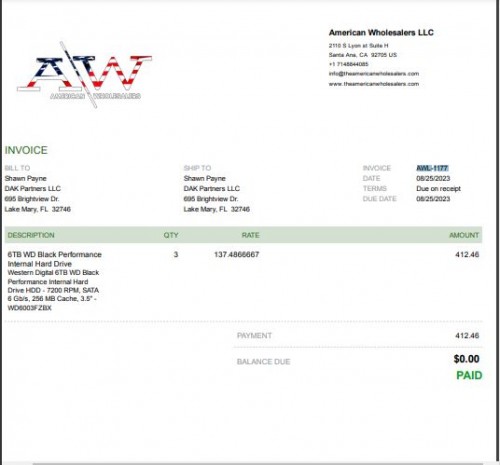The image size is (500, 465).
Task: Open the info@theamericanwholesalers.com email address
Action: [374, 74]
